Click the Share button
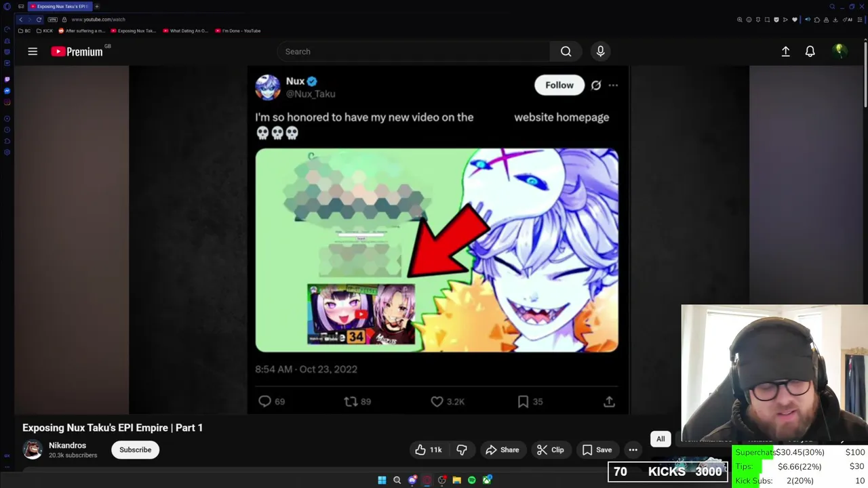Image resolution: width=868 pixels, height=488 pixels. [502, 450]
